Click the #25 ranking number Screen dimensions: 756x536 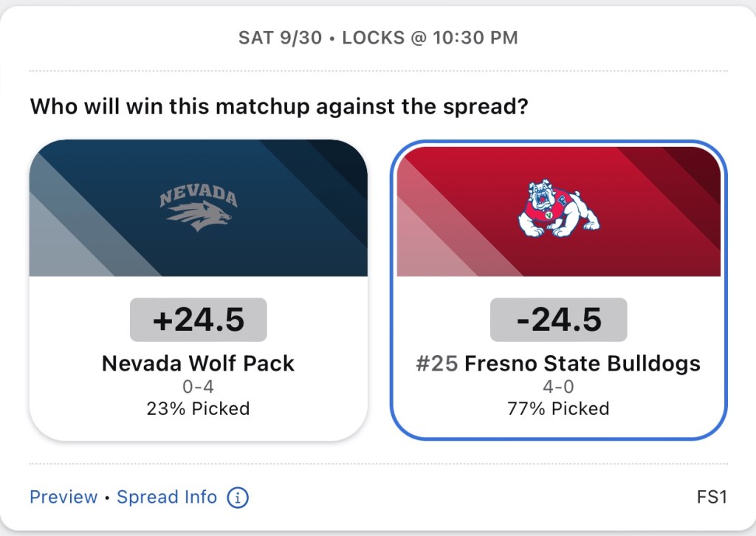pyautogui.click(x=437, y=363)
